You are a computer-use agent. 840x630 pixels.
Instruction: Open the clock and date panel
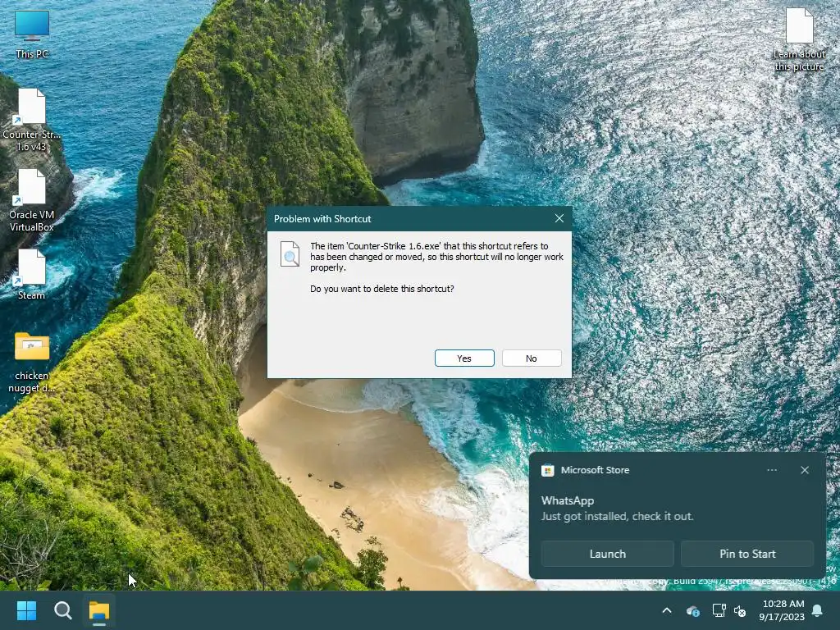(x=782, y=610)
